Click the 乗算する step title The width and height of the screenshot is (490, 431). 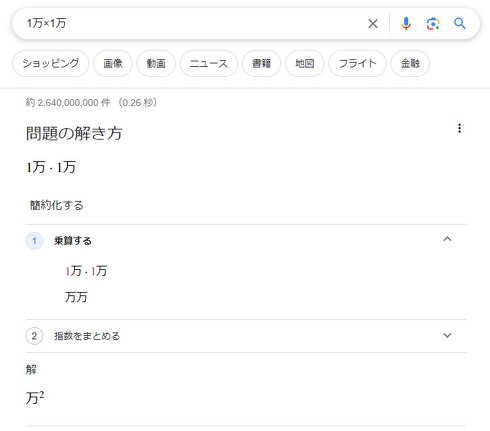[73, 241]
